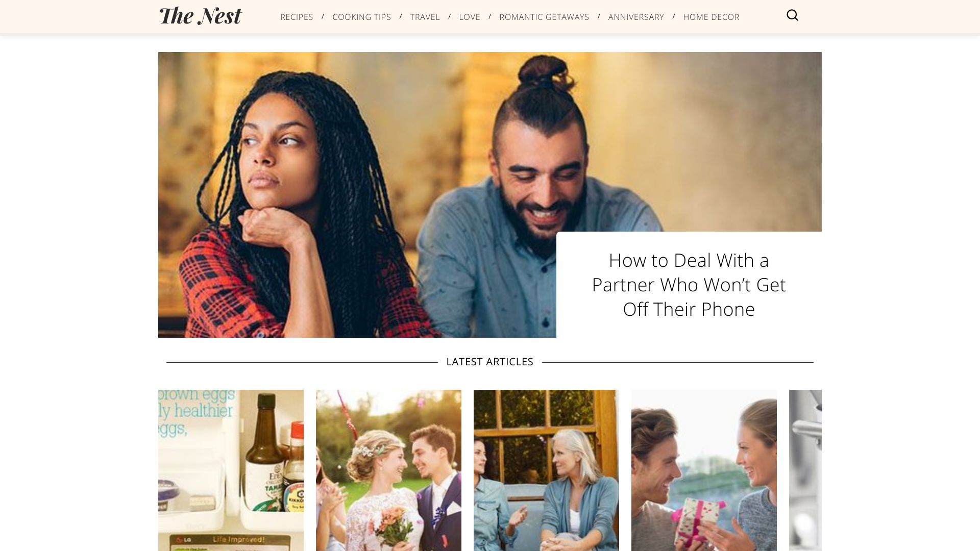
Task: Open the refrigerator sauces article thumbnail
Action: coord(231,470)
